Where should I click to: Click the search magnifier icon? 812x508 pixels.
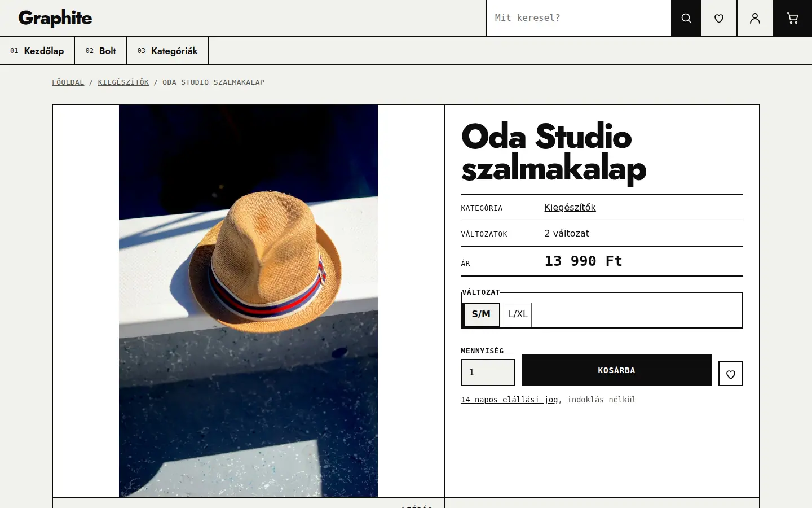[686, 18]
